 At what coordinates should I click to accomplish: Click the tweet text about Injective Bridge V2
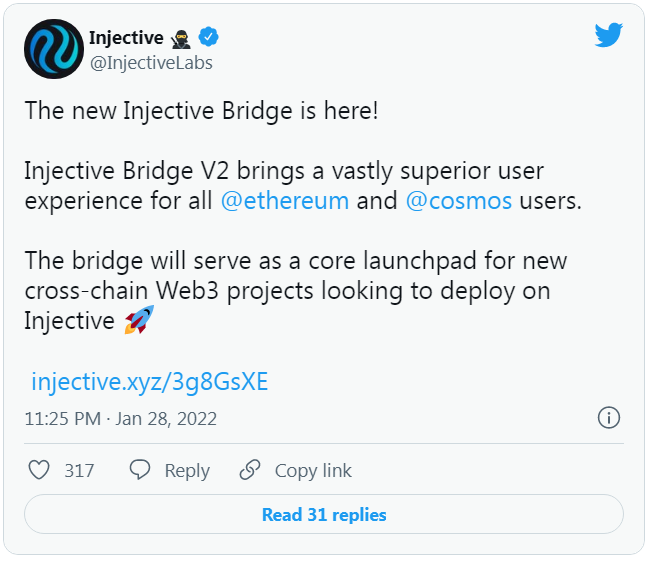(x=303, y=186)
